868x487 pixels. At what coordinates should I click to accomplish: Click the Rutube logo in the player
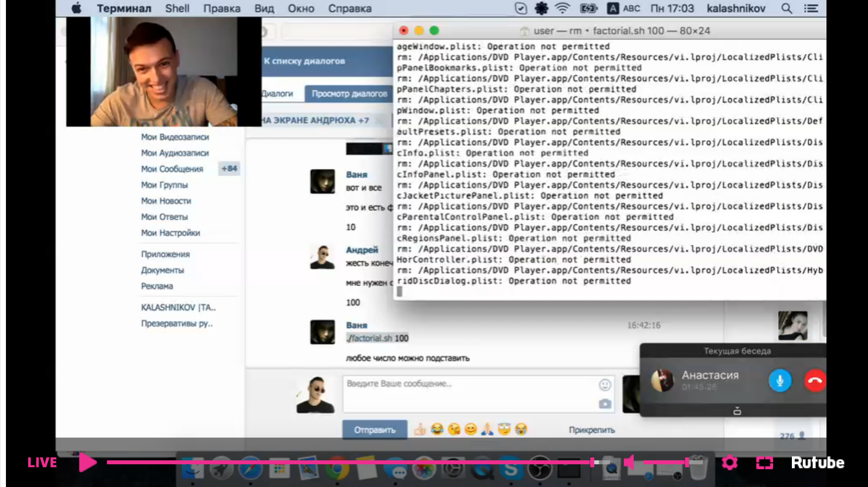818,462
